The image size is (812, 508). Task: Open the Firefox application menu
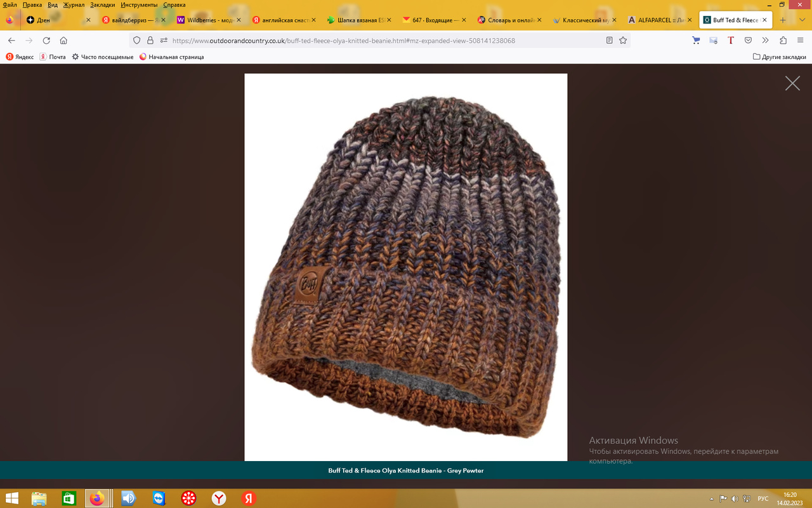pyautogui.click(x=800, y=40)
